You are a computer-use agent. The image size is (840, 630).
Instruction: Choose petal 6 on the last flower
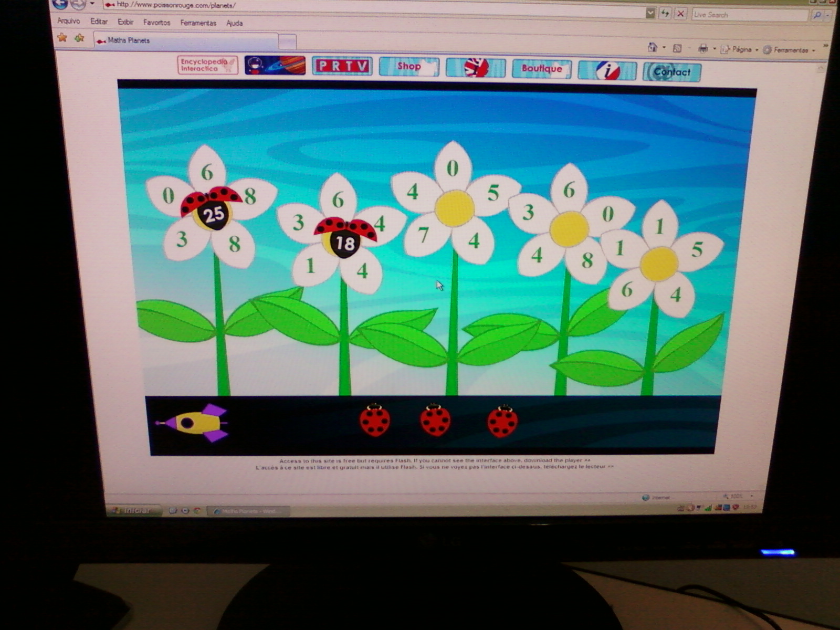pyautogui.click(x=628, y=289)
